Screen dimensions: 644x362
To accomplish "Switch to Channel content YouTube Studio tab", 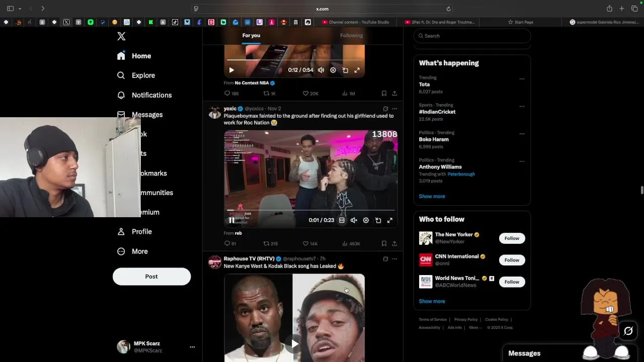I will [x=355, y=22].
